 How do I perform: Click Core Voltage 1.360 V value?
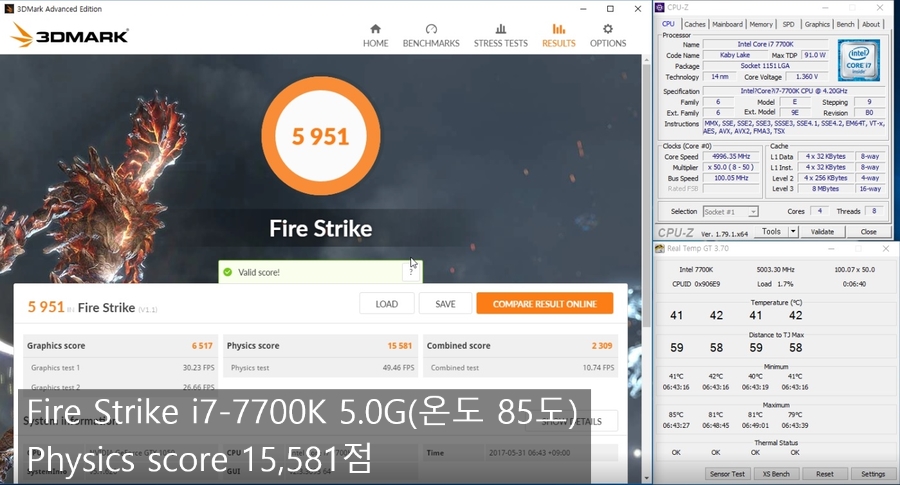click(806, 76)
